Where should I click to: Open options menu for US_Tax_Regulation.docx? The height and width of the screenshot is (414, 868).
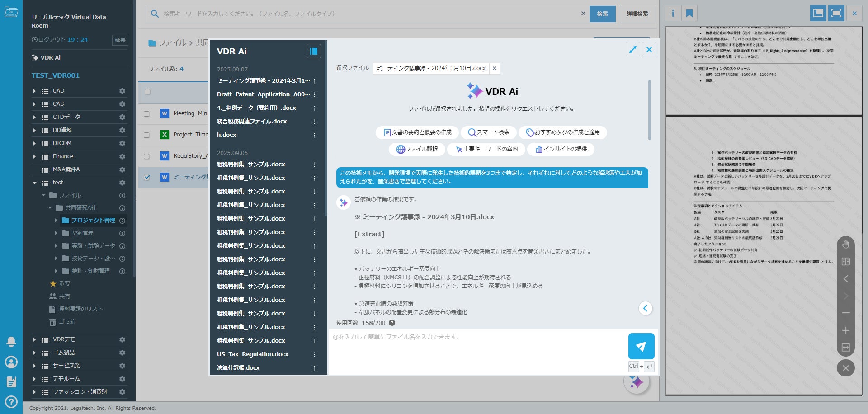click(x=315, y=354)
